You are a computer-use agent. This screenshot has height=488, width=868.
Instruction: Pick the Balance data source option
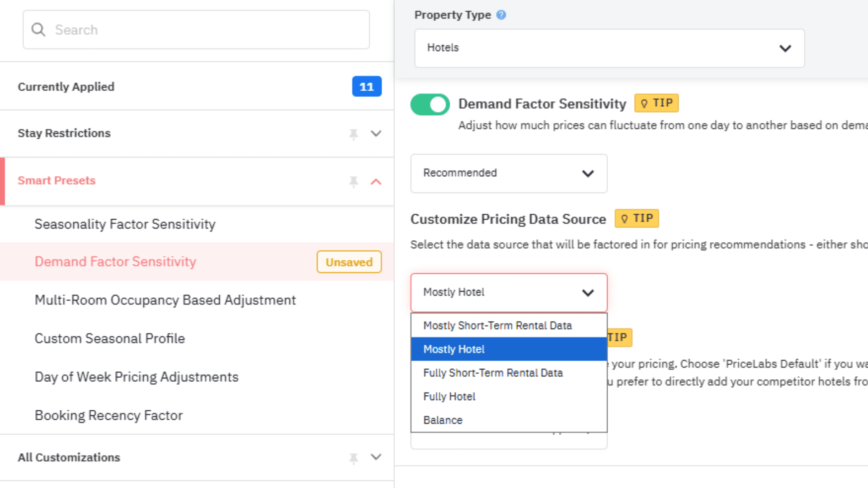coord(443,420)
